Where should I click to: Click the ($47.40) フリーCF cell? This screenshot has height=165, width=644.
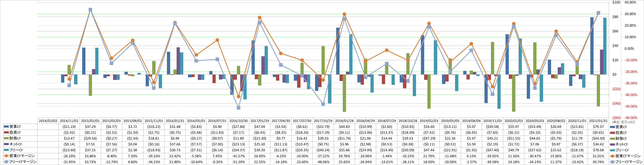point(492,150)
